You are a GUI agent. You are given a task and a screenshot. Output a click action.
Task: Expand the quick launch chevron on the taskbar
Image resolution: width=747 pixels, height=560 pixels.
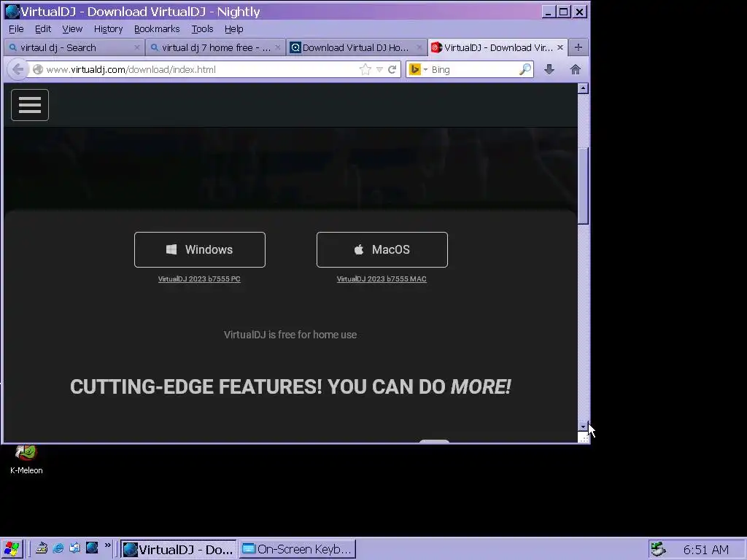point(108,545)
